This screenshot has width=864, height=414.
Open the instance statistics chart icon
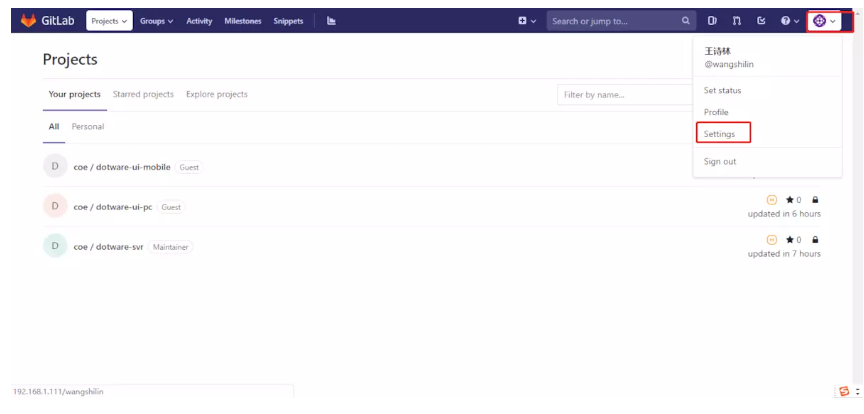click(331, 20)
